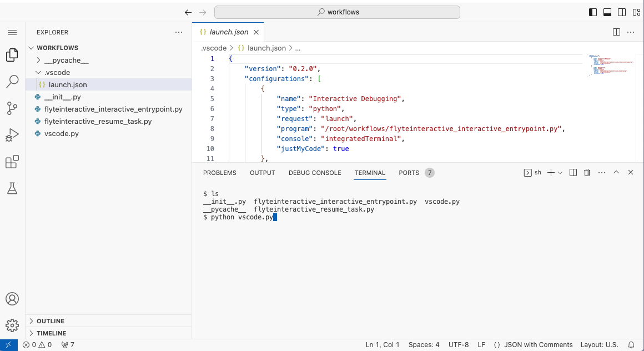Toggle the bottom panel layout button

pos(607,12)
